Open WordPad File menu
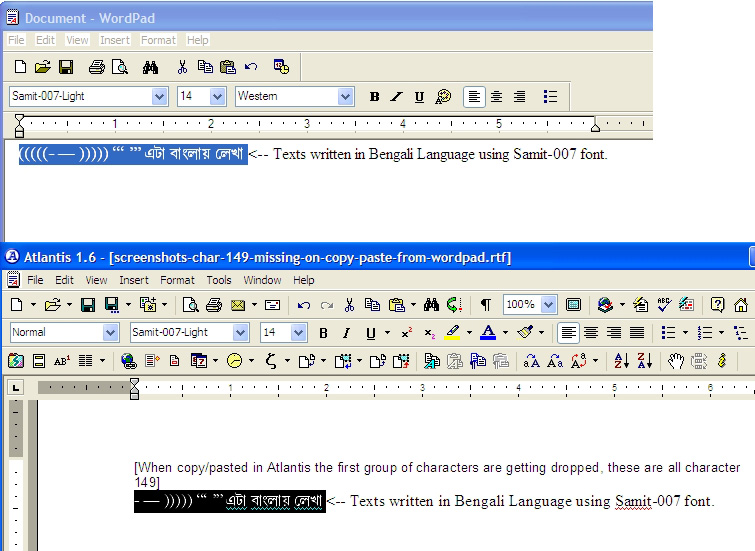Viewport: 755px width, 551px height. [x=16, y=40]
